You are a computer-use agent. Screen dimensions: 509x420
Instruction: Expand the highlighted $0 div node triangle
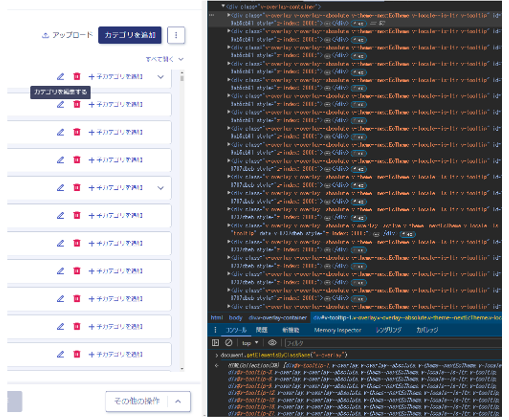pos(229,15)
